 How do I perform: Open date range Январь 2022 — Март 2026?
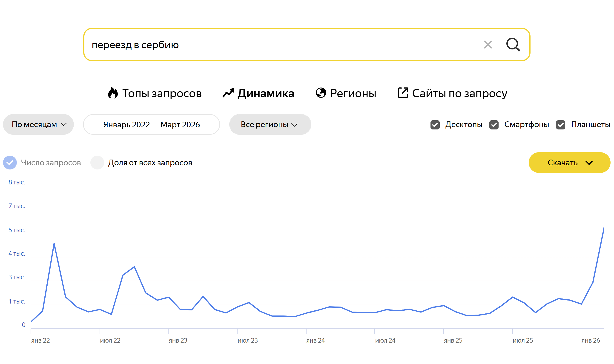point(151,125)
